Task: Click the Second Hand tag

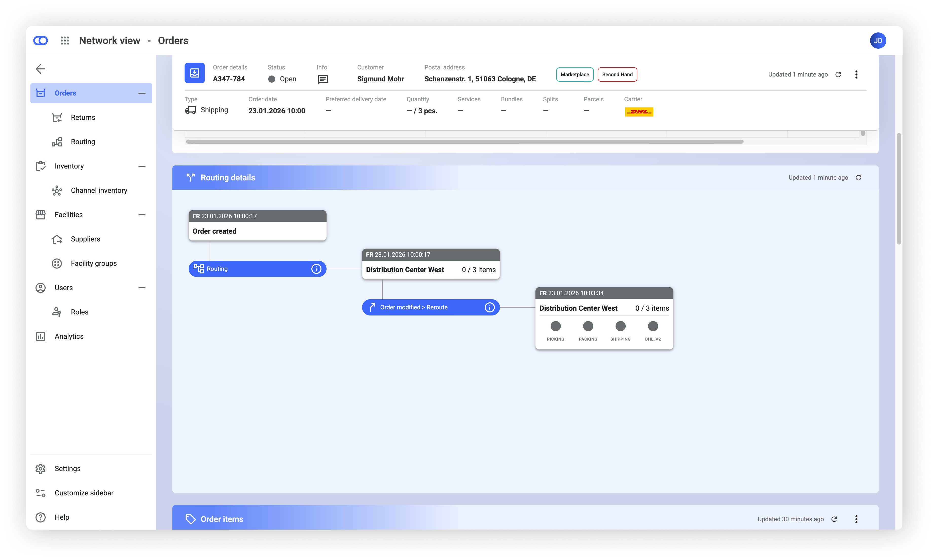Action: coord(617,74)
